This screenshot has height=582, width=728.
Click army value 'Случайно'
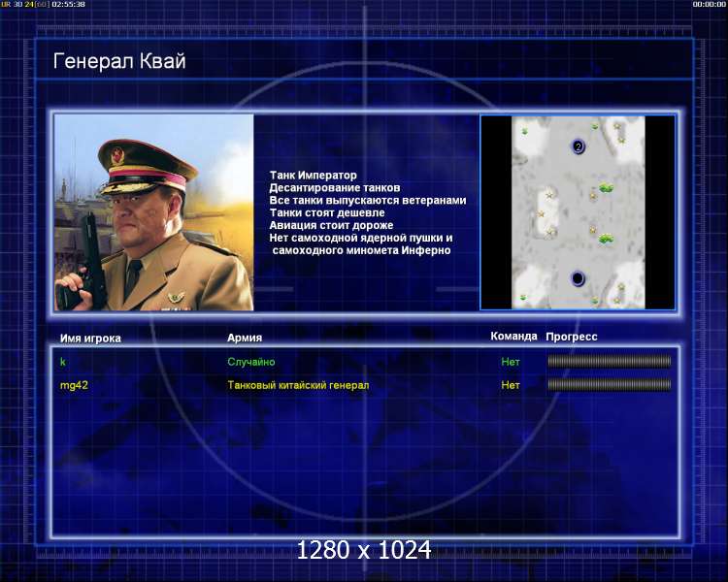point(251,362)
